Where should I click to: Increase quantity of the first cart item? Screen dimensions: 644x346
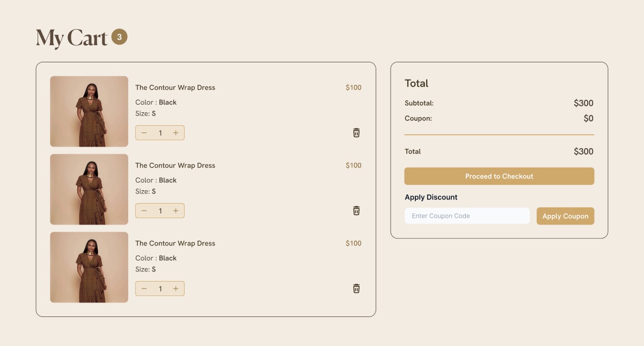coord(175,133)
